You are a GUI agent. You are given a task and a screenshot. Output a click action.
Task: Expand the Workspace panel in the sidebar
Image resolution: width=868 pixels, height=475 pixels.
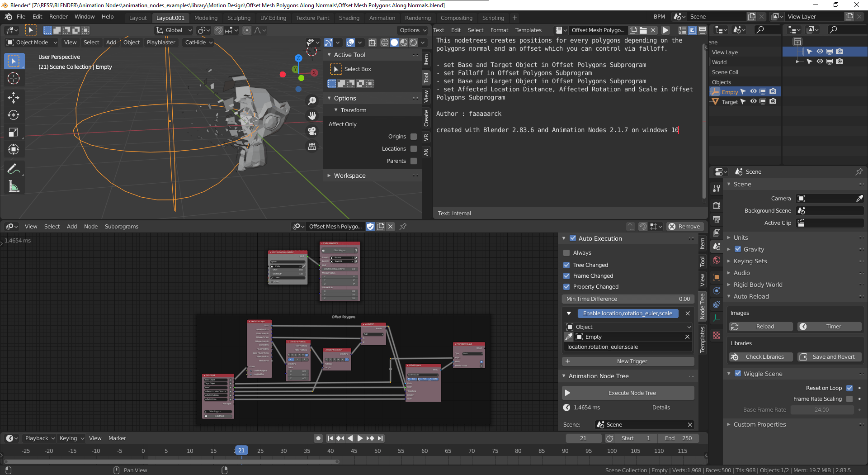349,176
